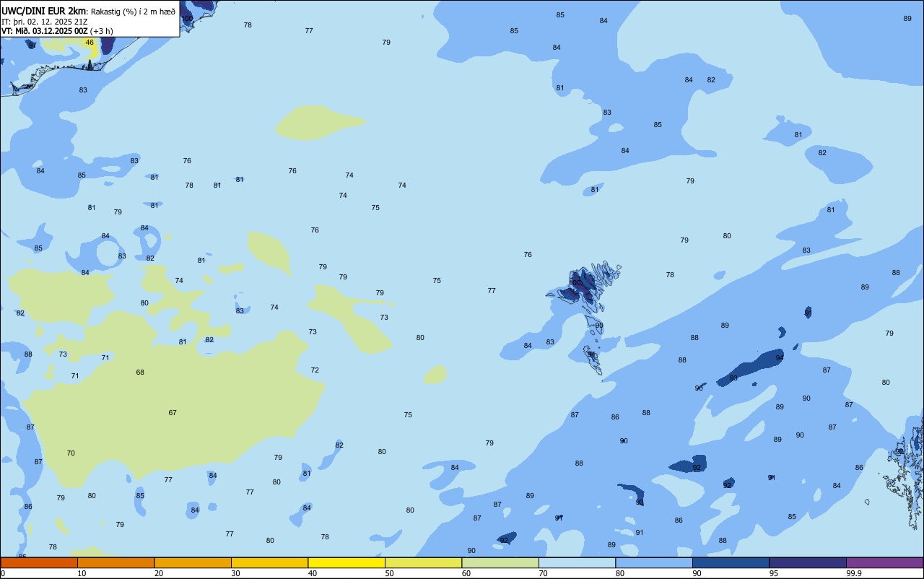Image resolution: width=924 pixels, height=579 pixels.
Task: Click the legend tick label '99.9'
Action: [x=855, y=573]
